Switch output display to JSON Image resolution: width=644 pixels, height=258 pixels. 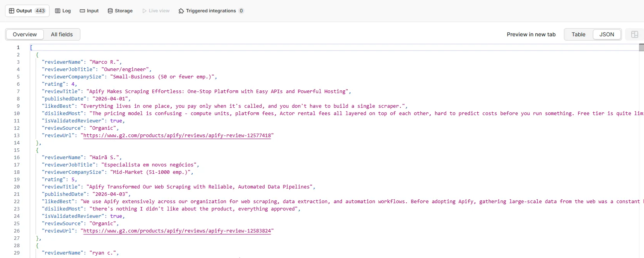pyautogui.click(x=606, y=34)
